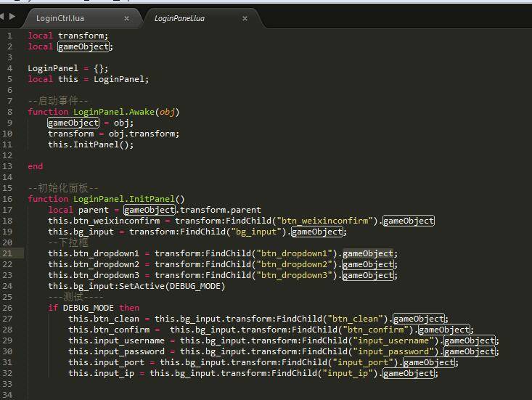Click line number 26 in gutter
532x400 pixels.
7,308
